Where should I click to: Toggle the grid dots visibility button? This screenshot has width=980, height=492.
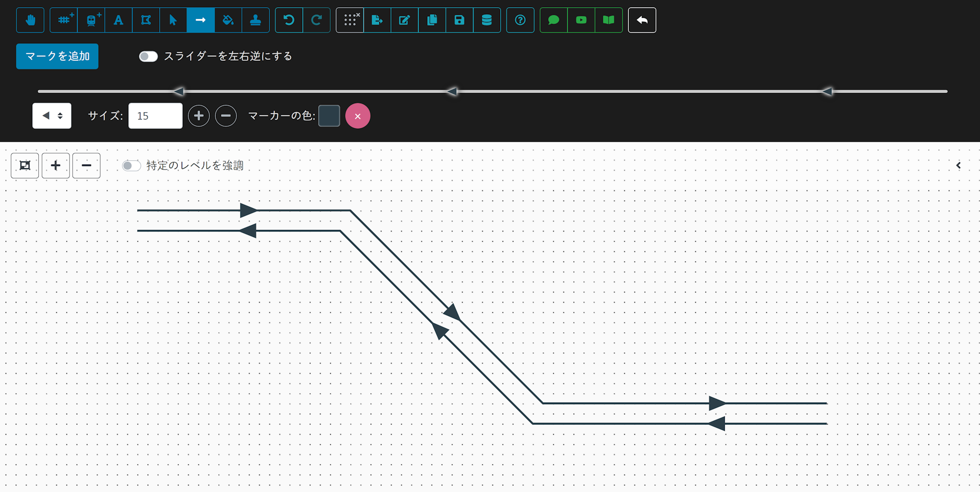(x=350, y=20)
